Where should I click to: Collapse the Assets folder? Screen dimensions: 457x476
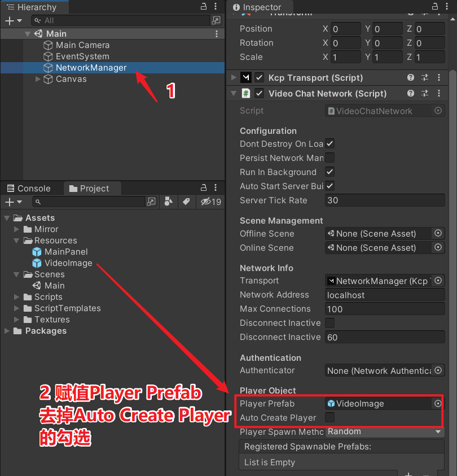tap(7, 218)
